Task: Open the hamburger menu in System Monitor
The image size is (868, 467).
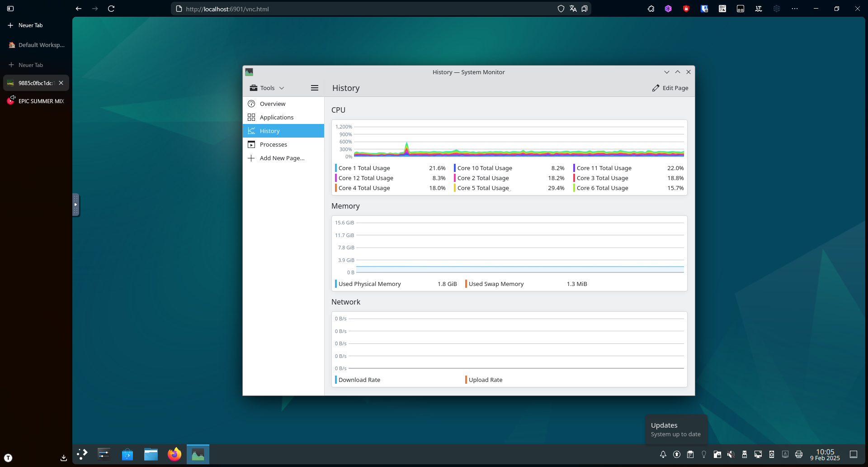Action: click(x=315, y=88)
